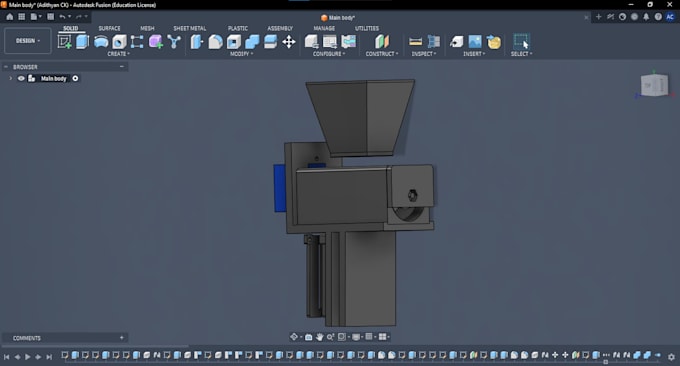This screenshot has width=680, height=366.
Task: Select the Interference inspect tool
Action: point(433,42)
